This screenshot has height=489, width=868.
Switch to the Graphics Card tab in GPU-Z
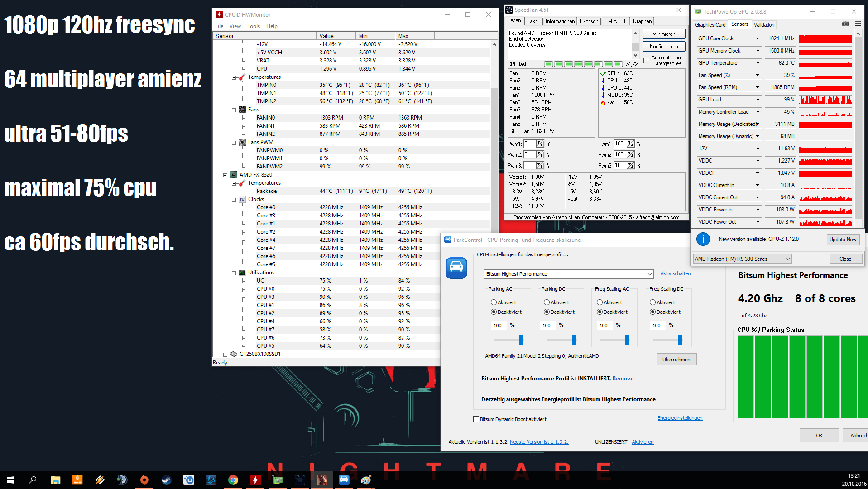pyautogui.click(x=710, y=25)
